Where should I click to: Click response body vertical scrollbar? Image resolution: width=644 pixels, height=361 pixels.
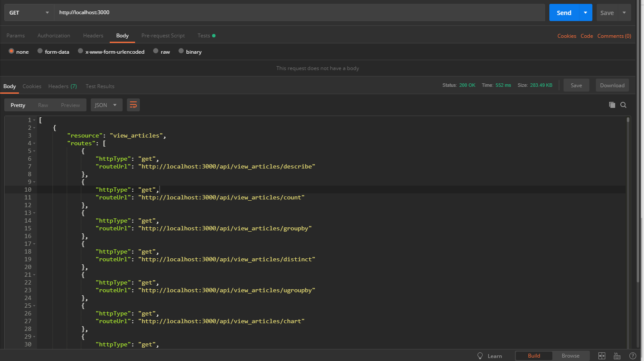628,120
